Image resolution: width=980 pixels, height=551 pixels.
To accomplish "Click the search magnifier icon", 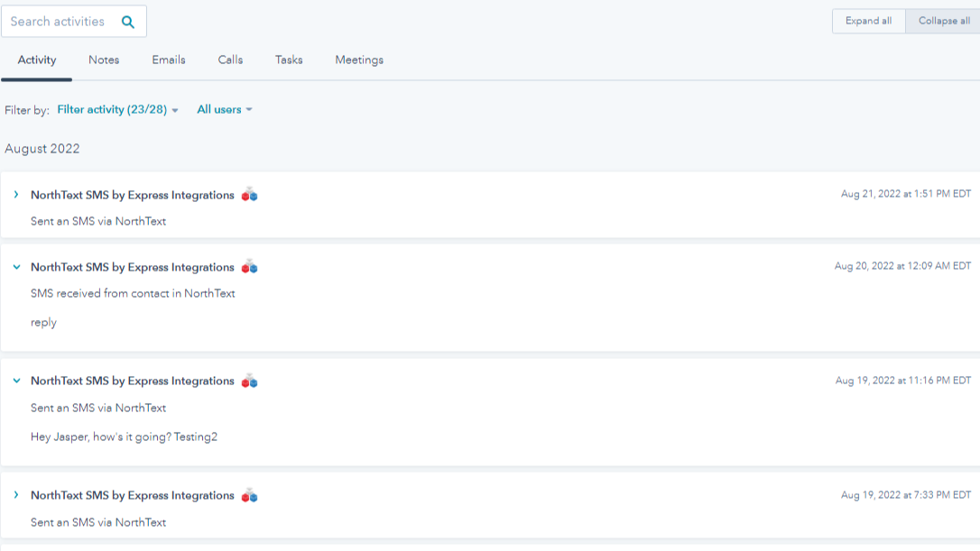I will tap(127, 20).
